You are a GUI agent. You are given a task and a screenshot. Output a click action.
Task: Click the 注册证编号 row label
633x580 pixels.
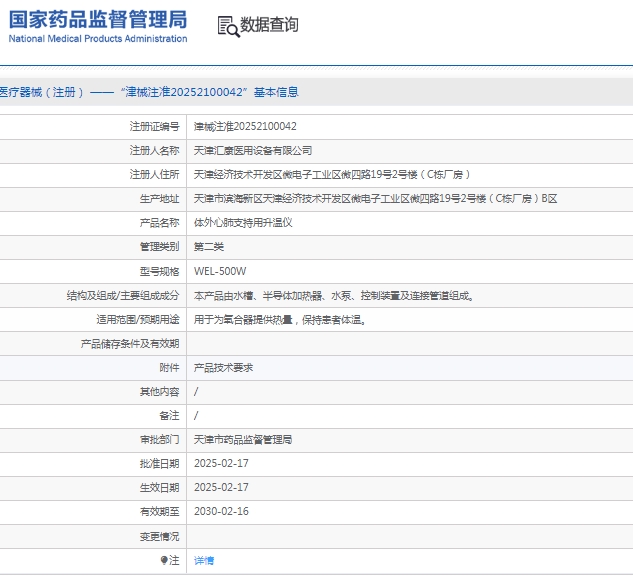[x=154, y=126]
